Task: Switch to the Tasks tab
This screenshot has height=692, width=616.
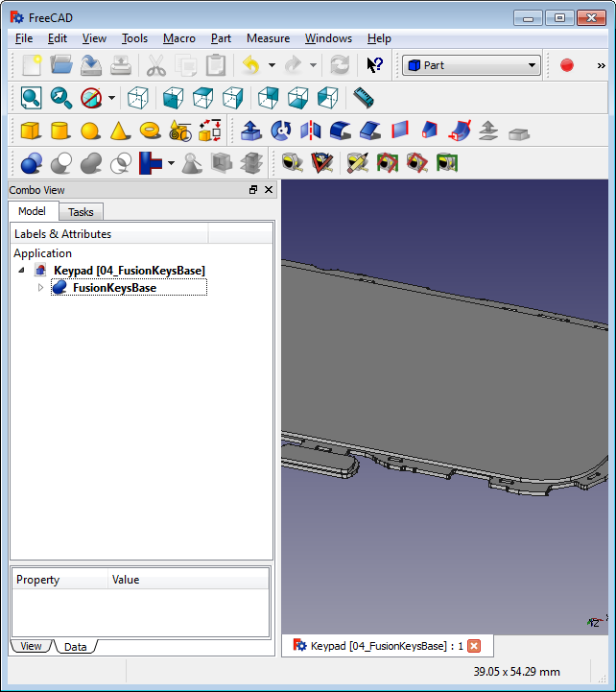Action: click(81, 212)
